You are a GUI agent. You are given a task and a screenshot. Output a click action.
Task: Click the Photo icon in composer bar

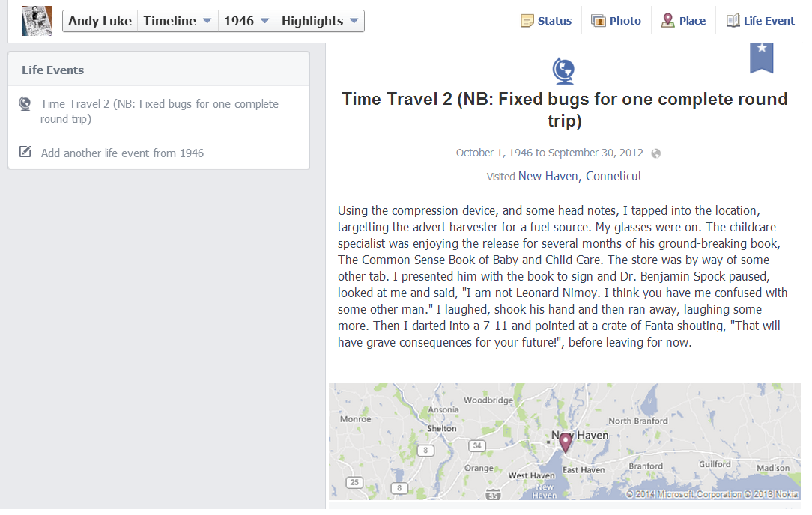599,21
